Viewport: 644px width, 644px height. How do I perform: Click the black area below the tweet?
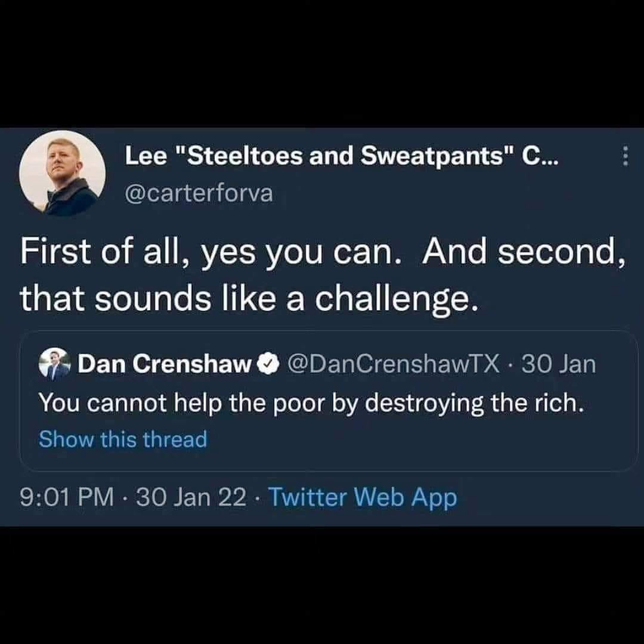(x=322, y=586)
